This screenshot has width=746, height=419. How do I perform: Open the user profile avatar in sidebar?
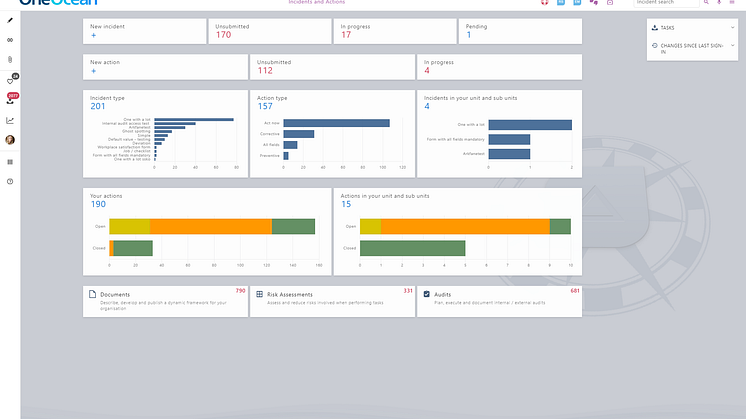pyautogui.click(x=10, y=140)
